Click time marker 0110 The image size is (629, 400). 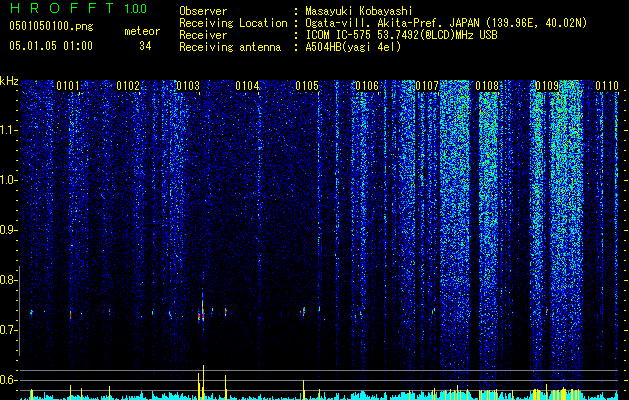607,86
